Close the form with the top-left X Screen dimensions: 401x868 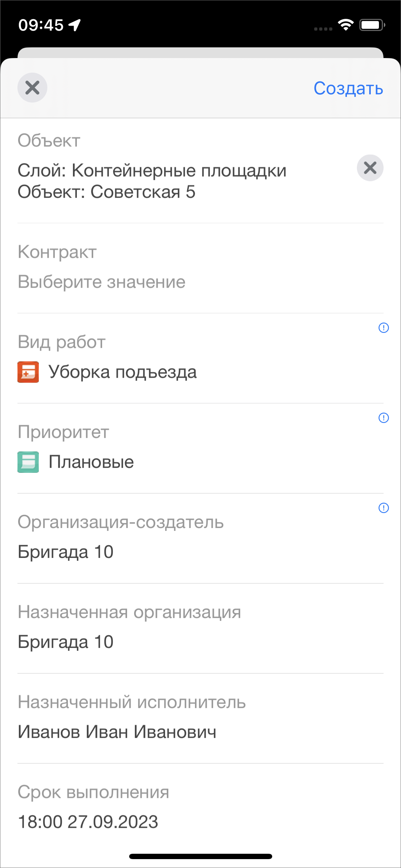click(x=32, y=88)
